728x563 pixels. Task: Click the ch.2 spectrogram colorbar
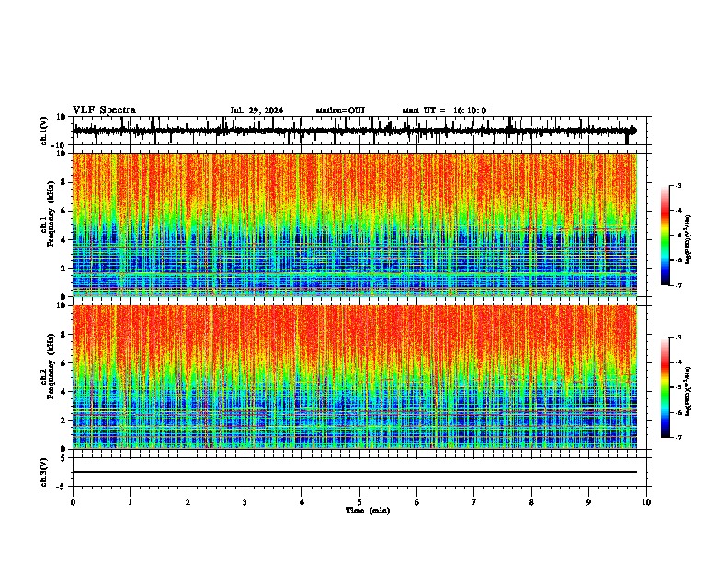pos(665,387)
